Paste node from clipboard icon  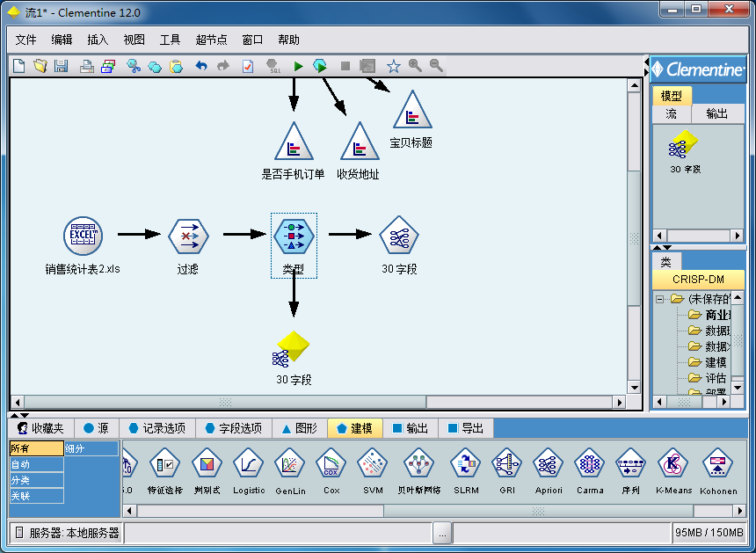[177, 66]
